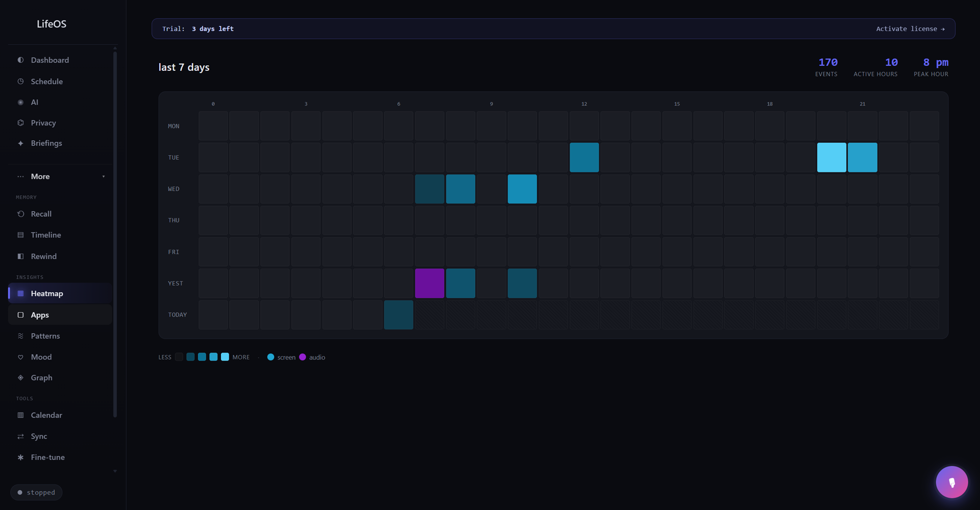
Task: Open the Timeline view
Action: point(60,235)
